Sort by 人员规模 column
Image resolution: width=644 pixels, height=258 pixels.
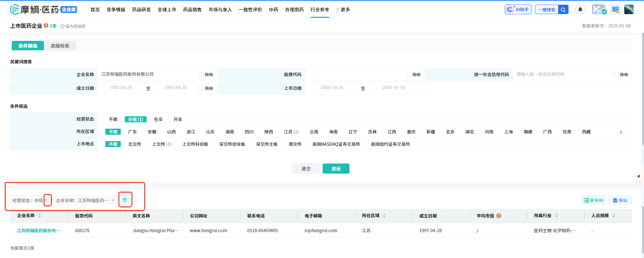point(614,216)
